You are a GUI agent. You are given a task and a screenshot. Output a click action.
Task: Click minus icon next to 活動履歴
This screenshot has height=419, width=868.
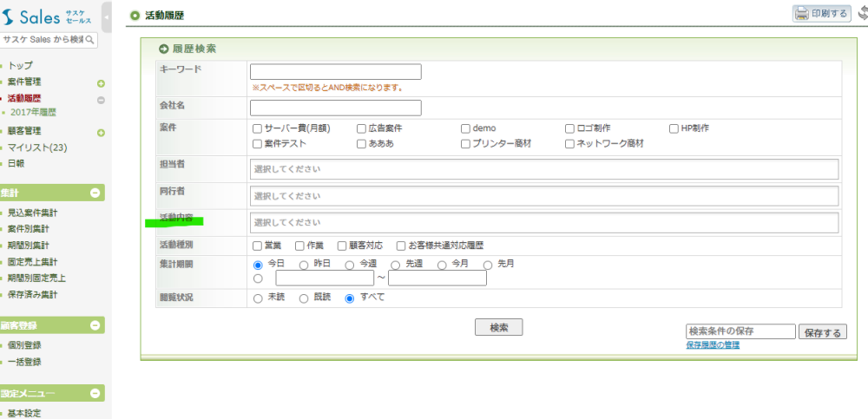click(x=101, y=100)
